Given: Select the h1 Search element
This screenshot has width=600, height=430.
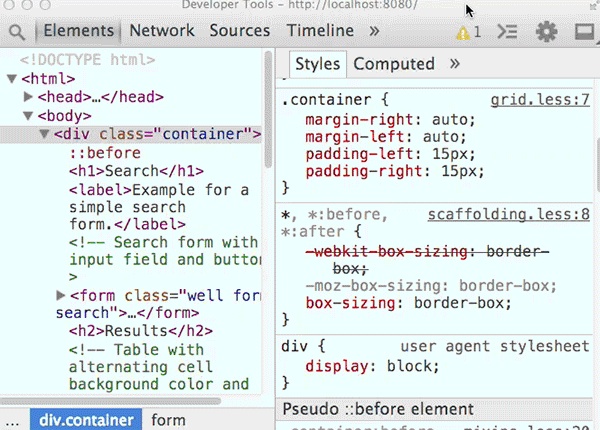Looking at the screenshot, I should pos(136,171).
